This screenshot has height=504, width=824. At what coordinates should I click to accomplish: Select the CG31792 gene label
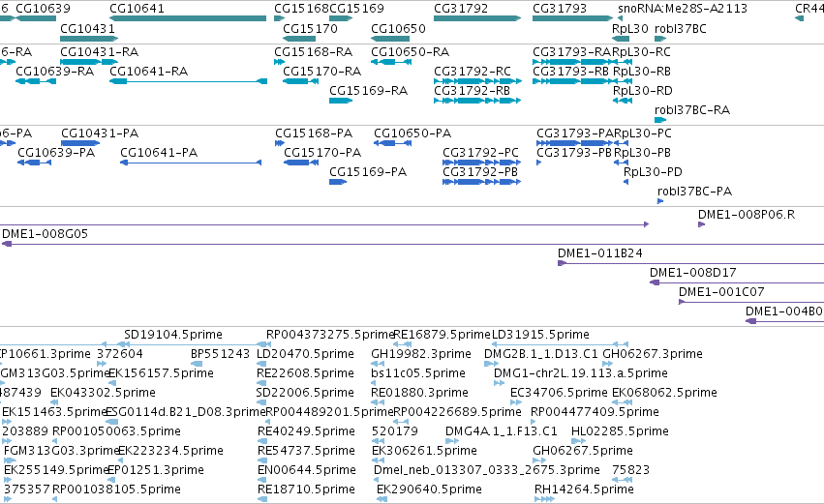[461, 9]
